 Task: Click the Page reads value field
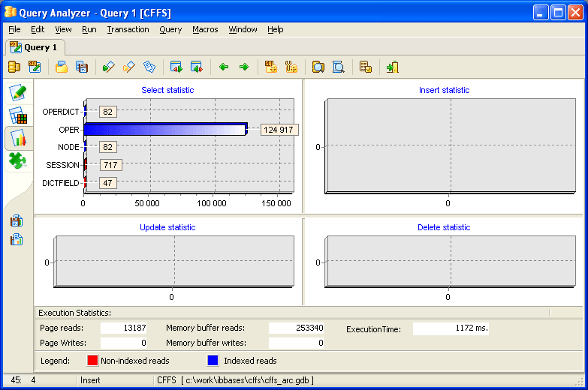pos(124,328)
